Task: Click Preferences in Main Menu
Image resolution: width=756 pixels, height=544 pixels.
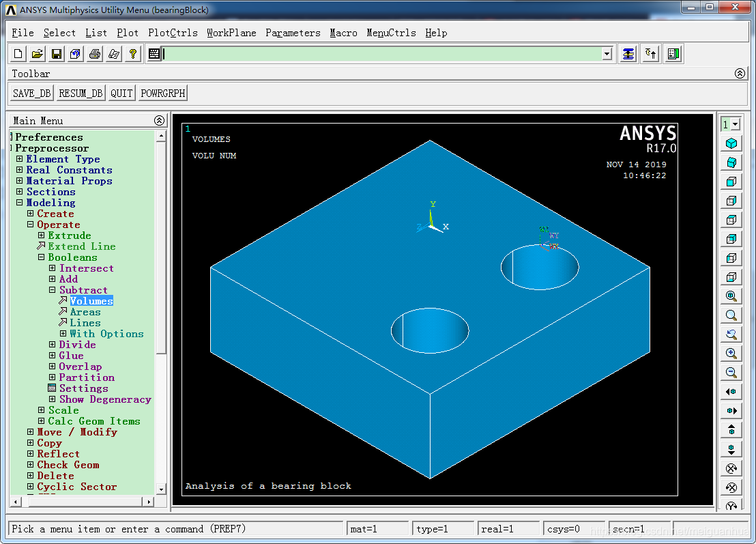Action: click(49, 137)
